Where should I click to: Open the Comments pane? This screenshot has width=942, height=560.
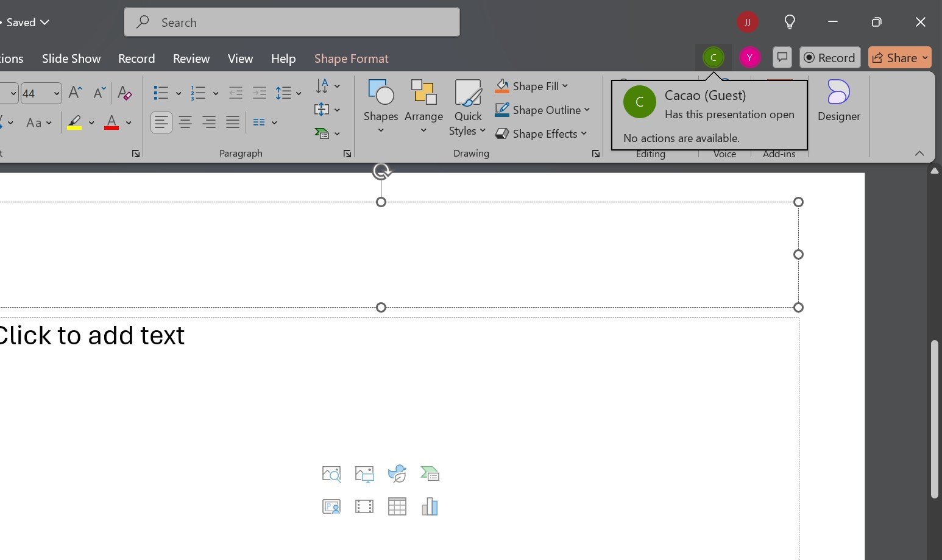pyautogui.click(x=782, y=57)
